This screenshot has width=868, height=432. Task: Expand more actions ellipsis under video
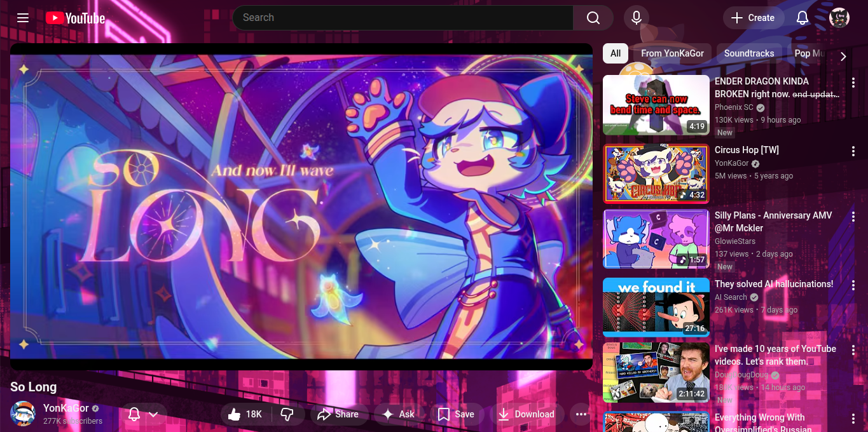pyautogui.click(x=581, y=414)
